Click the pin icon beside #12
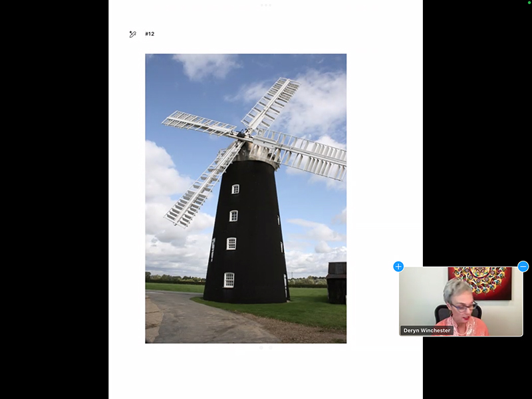 [133, 34]
